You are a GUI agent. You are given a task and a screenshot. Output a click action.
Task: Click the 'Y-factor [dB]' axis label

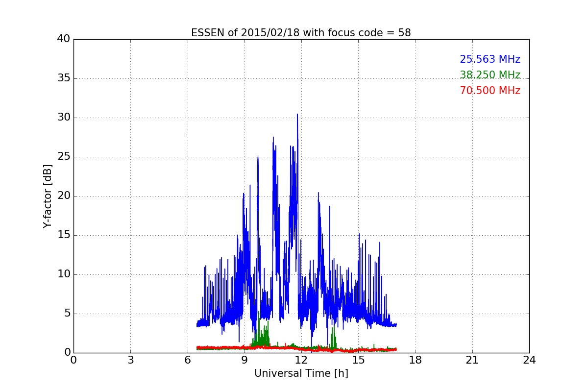click(x=48, y=196)
